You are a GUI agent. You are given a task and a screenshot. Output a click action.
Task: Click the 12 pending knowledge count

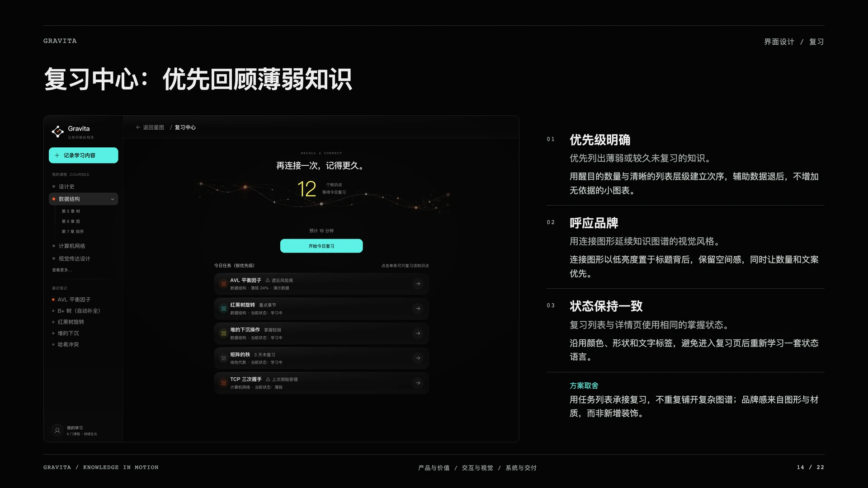(307, 189)
